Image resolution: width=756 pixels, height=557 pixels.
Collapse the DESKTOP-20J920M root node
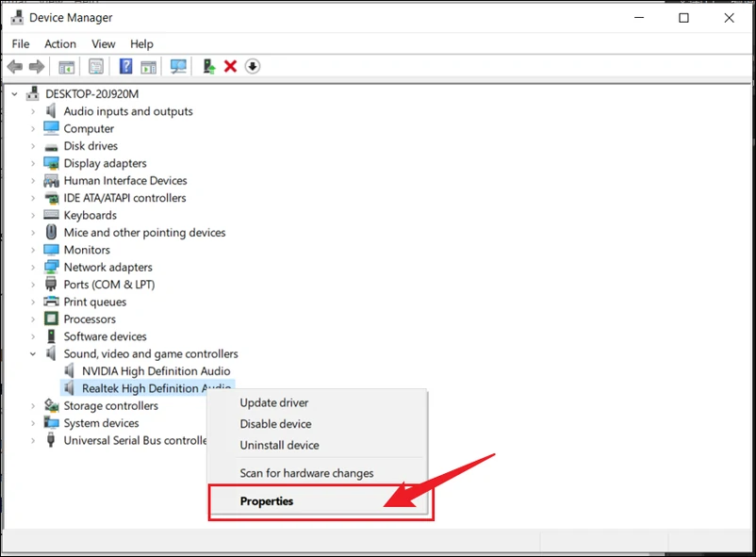pos(15,93)
